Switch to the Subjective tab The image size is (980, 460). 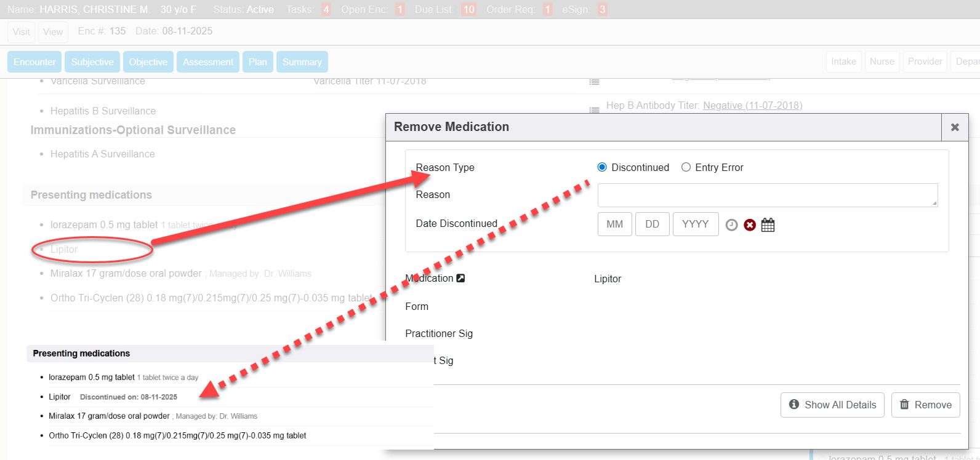pos(92,62)
